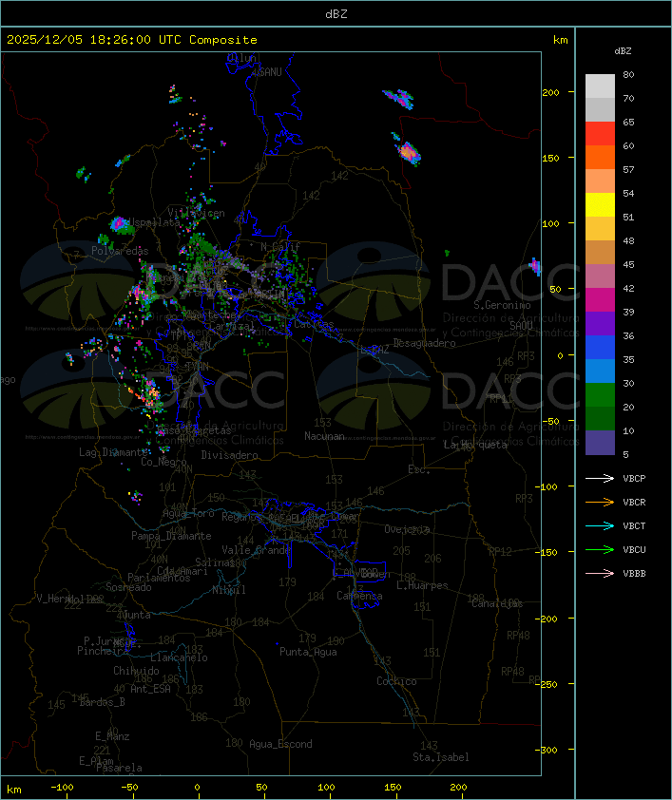Click the Sosneado place label
The image size is (672, 800).
click(x=128, y=587)
